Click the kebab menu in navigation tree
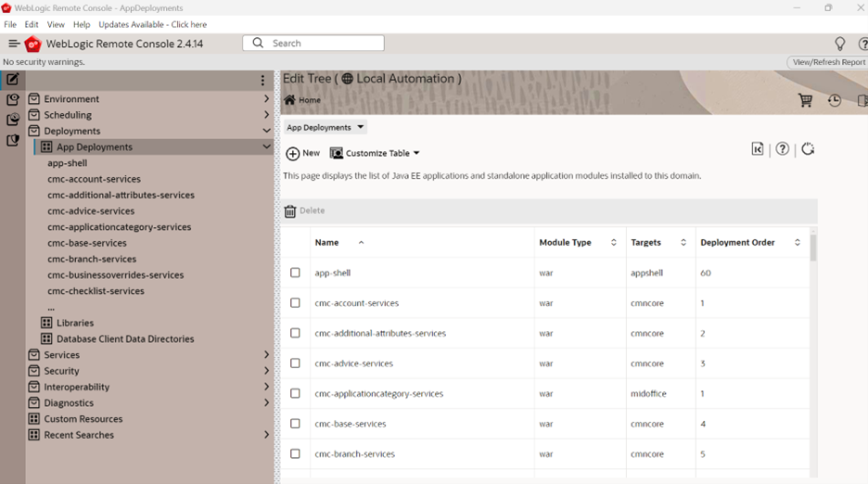 (262, 81)
